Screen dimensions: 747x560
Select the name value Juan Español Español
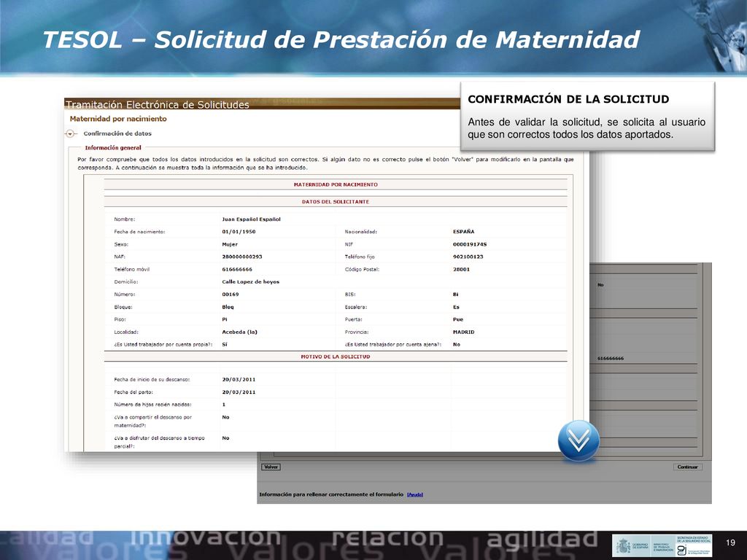click(x=251, y=219)
